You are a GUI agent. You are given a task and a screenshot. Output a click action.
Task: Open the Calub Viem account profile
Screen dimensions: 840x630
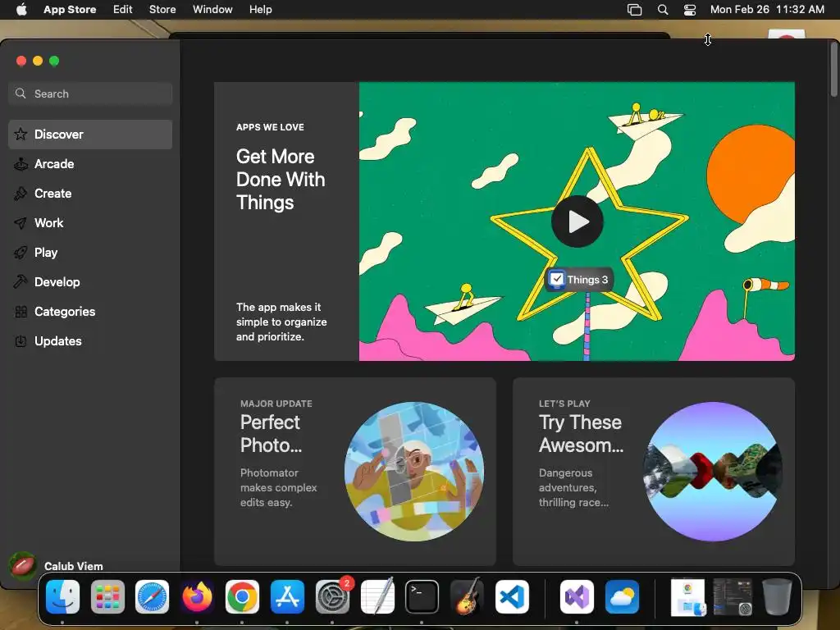click(x=57, y=566)
